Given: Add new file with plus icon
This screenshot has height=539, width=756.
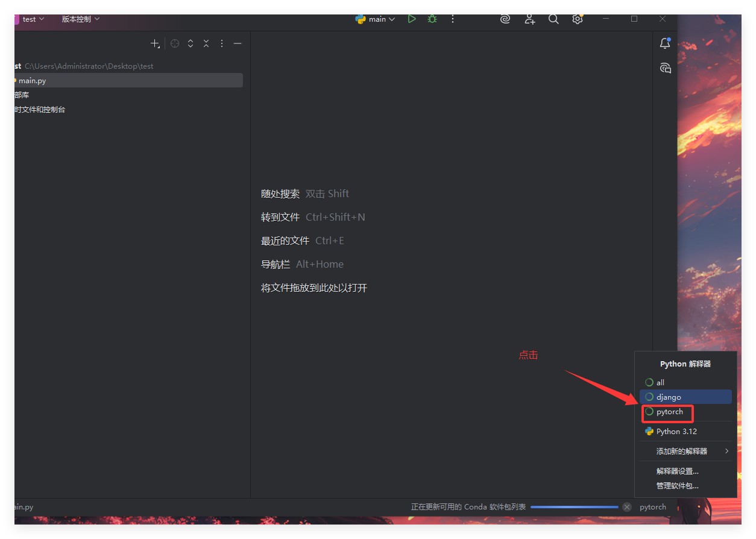Looking at the screenshot, I should pyautogui.click(x=155, y=43).
